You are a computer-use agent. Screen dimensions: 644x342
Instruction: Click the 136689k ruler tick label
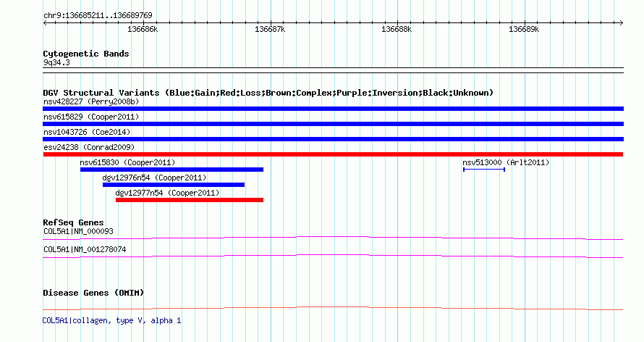tap(524, 29)
